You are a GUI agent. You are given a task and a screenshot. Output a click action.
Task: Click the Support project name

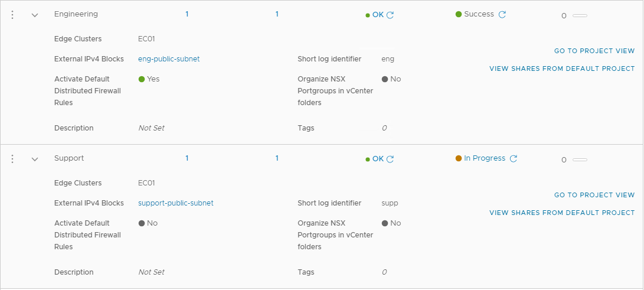[69, 158]
